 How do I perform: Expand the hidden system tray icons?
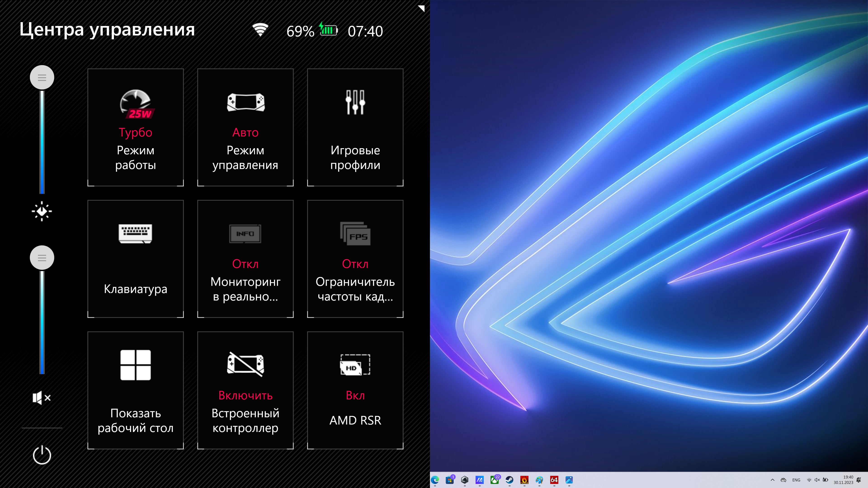coord(772,480)
